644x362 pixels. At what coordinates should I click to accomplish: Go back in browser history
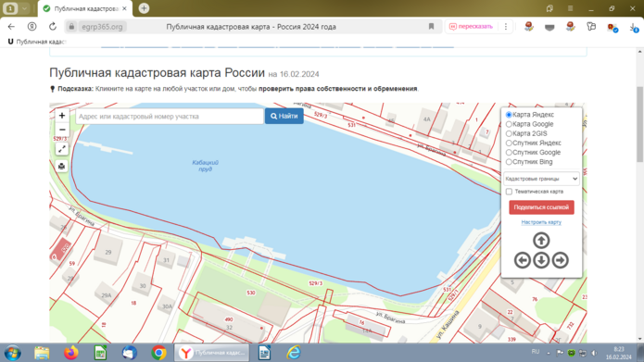click(11, 27)
